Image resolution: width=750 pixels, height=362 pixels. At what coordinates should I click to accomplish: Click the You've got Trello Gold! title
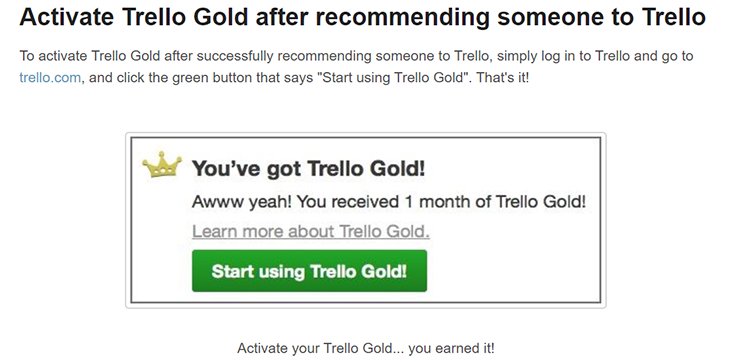[309, 169]
